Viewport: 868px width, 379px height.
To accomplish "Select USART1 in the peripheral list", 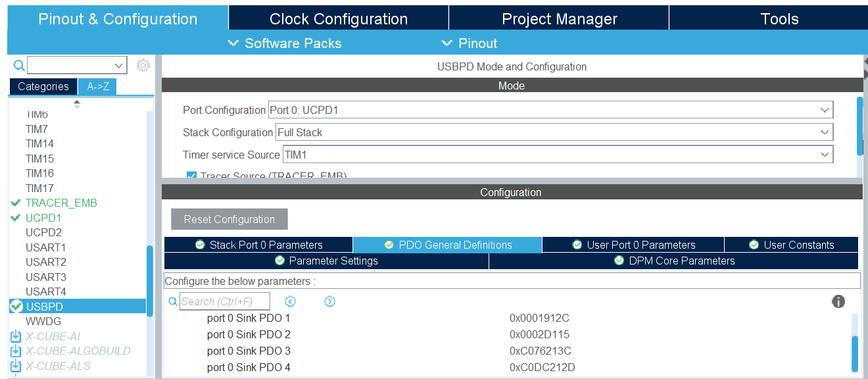I will pos(45,247).
